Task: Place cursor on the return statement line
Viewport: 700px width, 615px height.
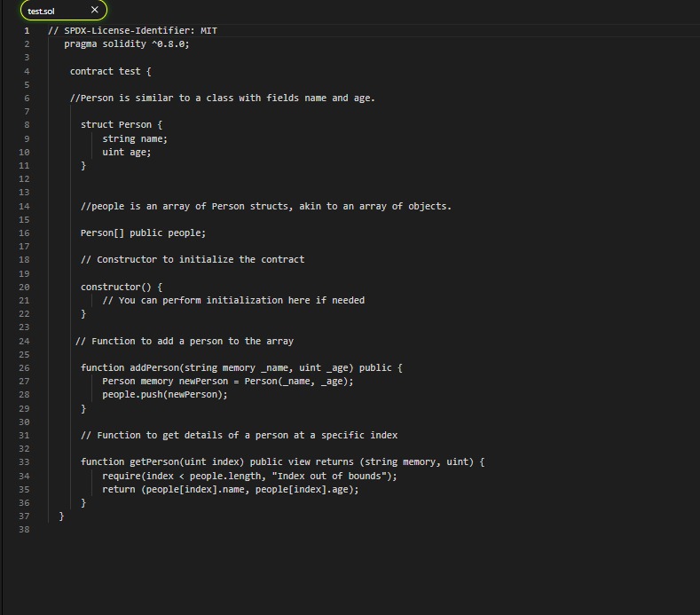Action: point(231,490)
